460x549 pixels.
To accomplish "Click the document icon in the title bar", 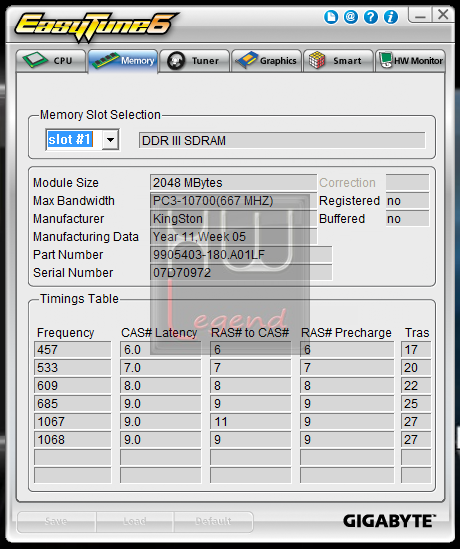I will coord(331,17).
